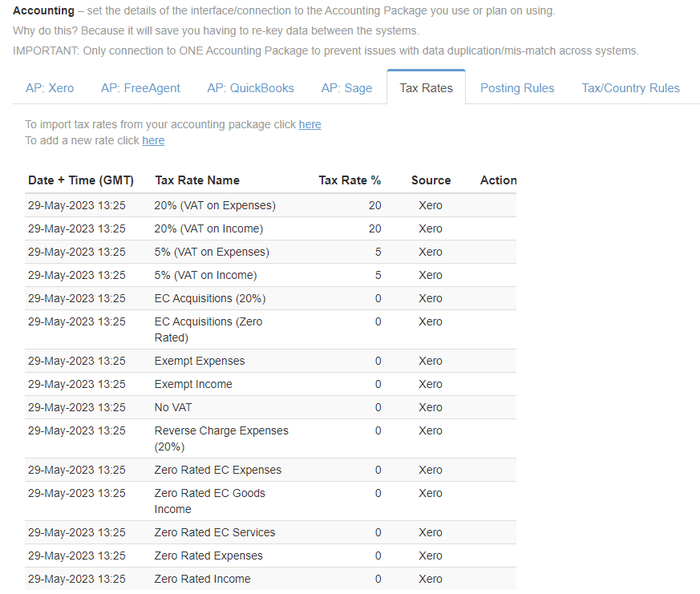Click 'here' to import tax rates

coord(310,124)
